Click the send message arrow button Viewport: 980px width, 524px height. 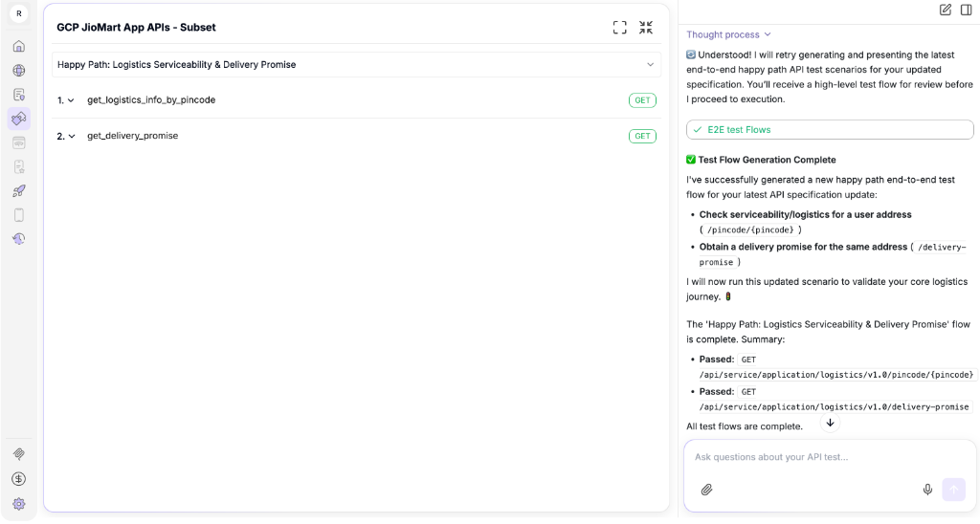[x=953, y=490]
